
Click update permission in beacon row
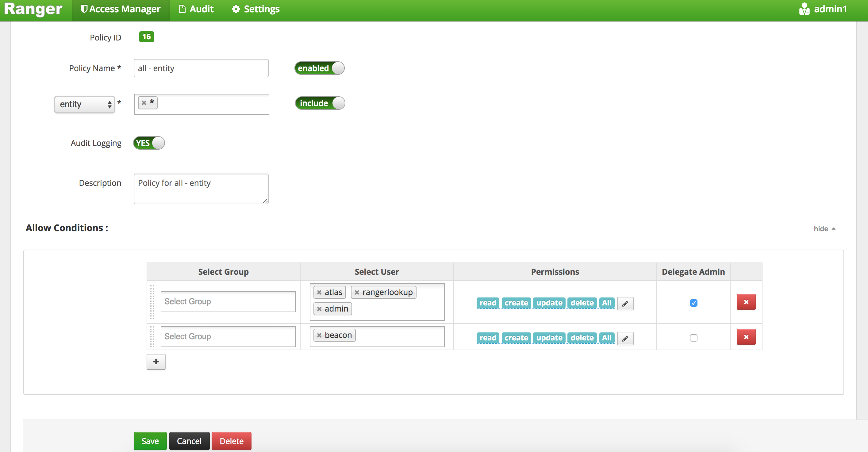(549, 338)
